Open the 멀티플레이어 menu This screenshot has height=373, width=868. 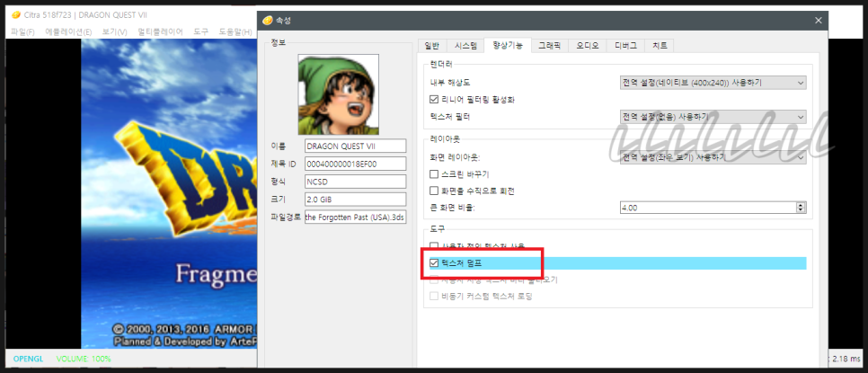coord(160,32)
